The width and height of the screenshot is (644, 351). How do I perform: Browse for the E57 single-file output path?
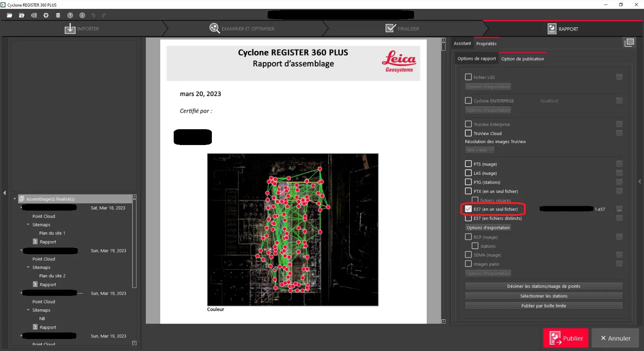pyautogui.click(x=619, y=209)
